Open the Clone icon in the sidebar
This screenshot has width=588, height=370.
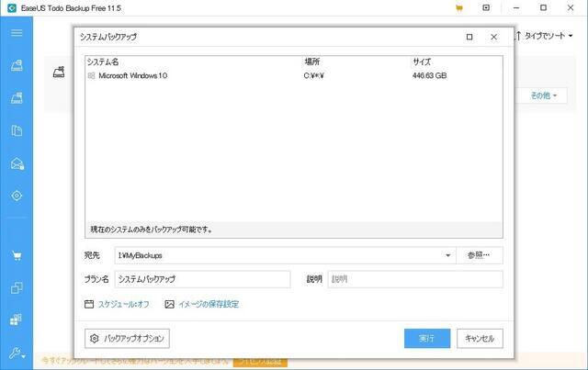coord(17,288)
